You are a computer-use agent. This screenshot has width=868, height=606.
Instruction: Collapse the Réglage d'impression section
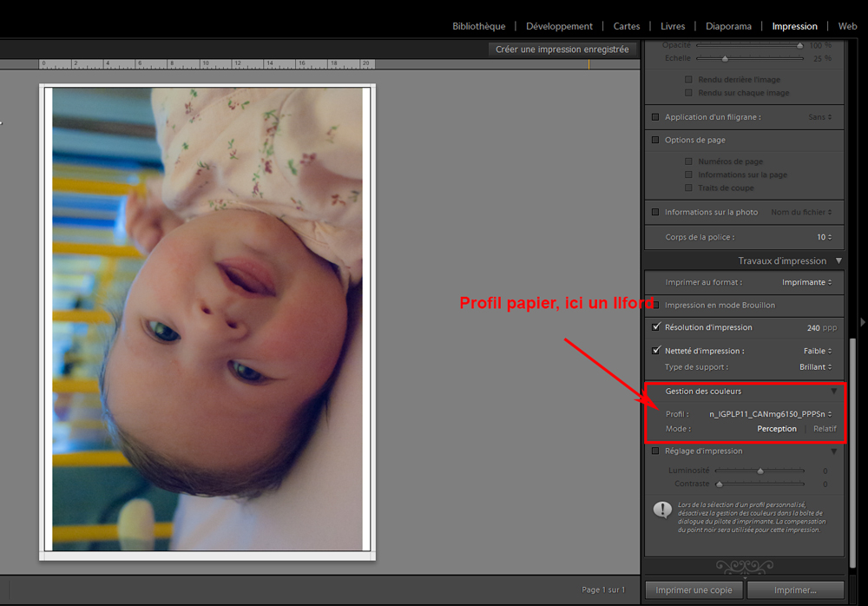tap(833, 451)
